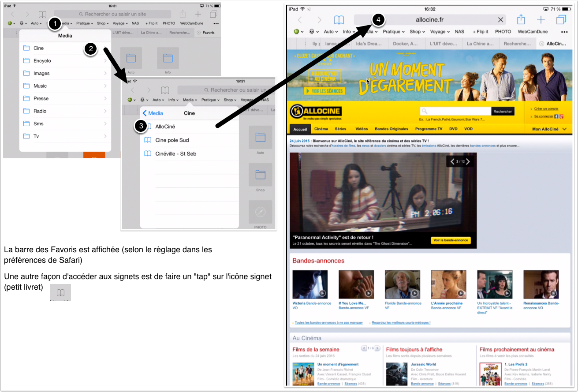578x392 pixels.
Task: Click the Facebook icon next to Se connecter
Action: [x=556, y=116]
